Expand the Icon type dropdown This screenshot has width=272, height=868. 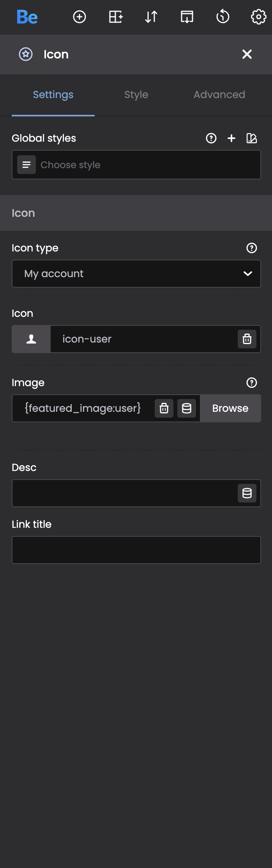click(x=136, y=274)
